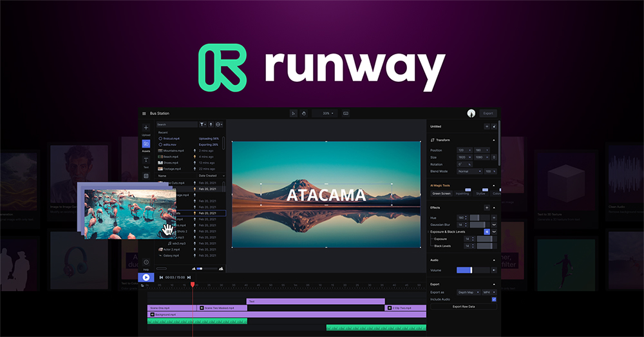Screen dimensions: 644x337
Task: Click the Export button at top right
Action: (488, 113)
